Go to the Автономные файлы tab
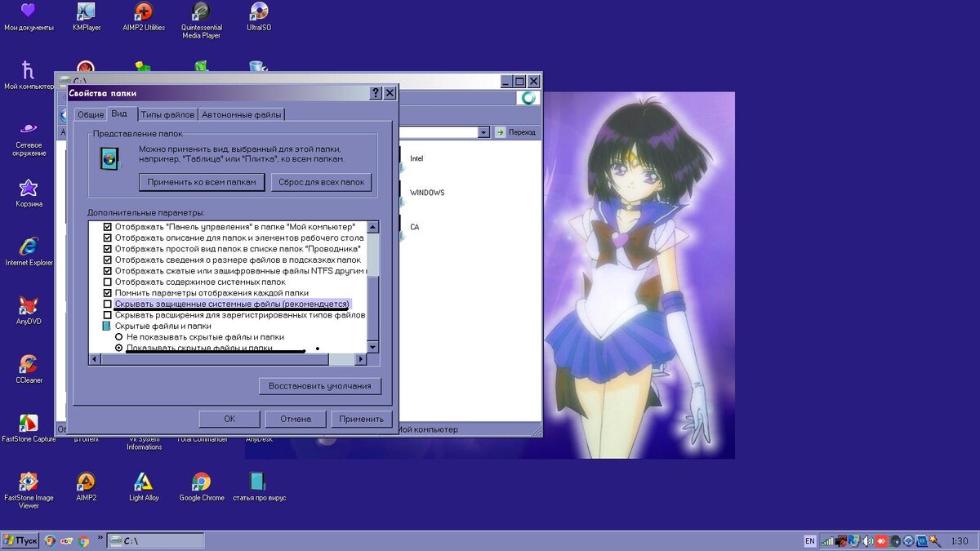The width and height of the screenshot is (980, 551). click(242, 115)
